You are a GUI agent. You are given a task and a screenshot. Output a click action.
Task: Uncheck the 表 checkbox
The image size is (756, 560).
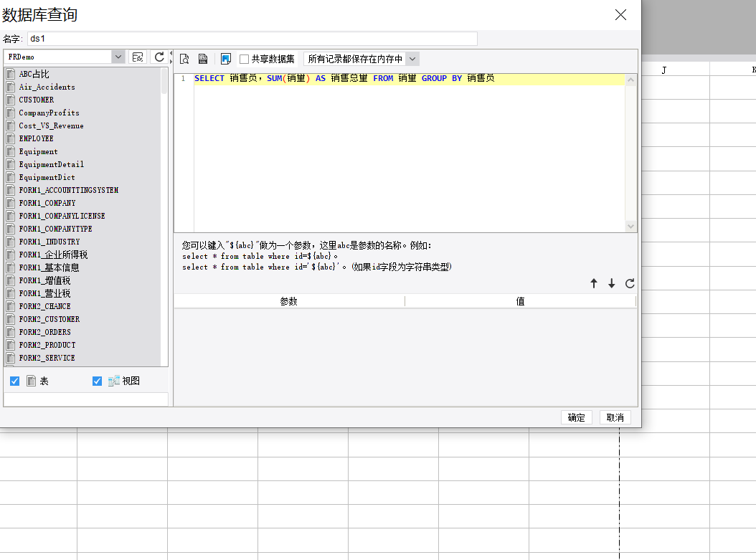pyautogui.click(x=15, y=381)
